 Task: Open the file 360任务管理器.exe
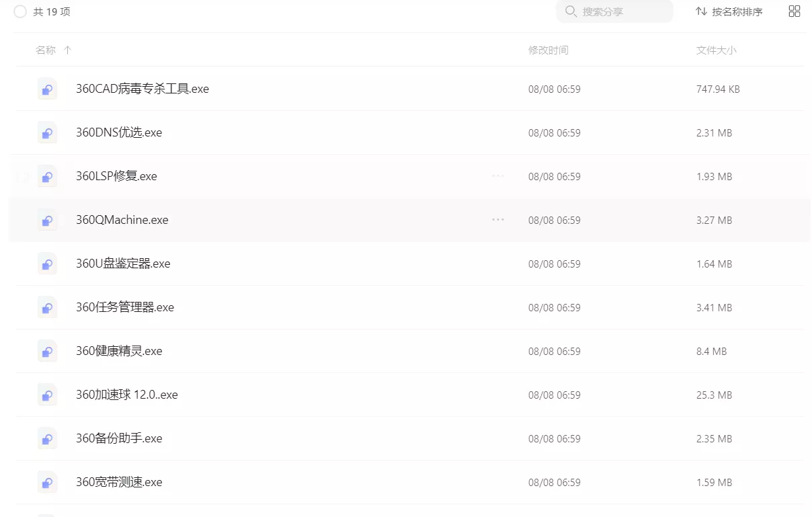pyautogui.click(x=125, y=307)
